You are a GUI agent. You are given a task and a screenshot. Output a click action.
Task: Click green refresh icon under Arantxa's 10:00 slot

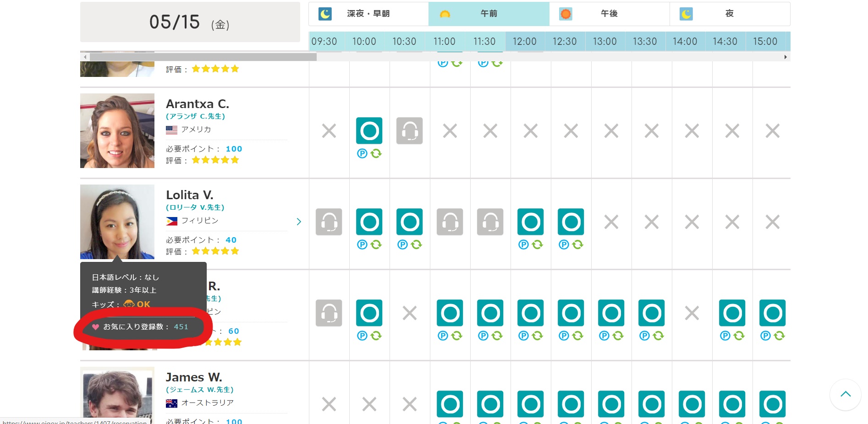(376, 153)
